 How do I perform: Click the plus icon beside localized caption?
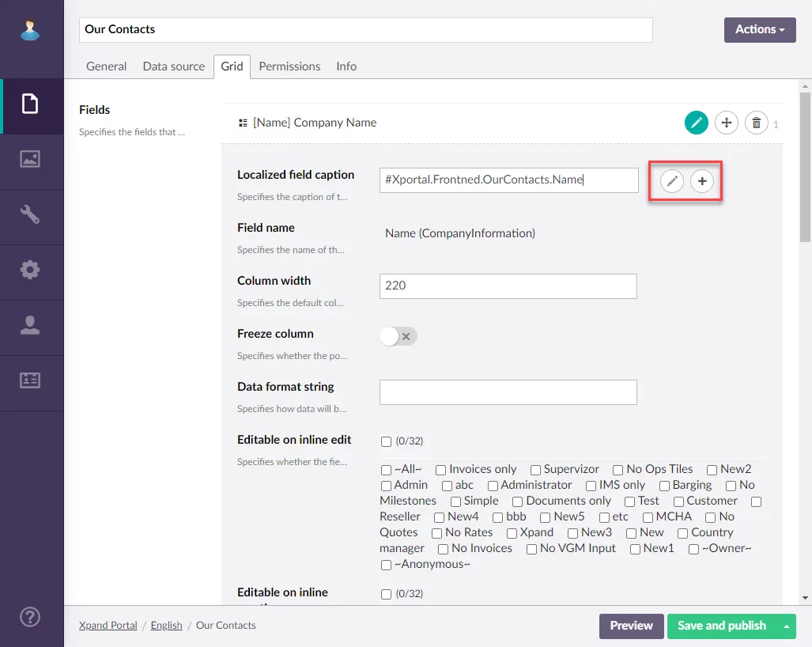701,181
